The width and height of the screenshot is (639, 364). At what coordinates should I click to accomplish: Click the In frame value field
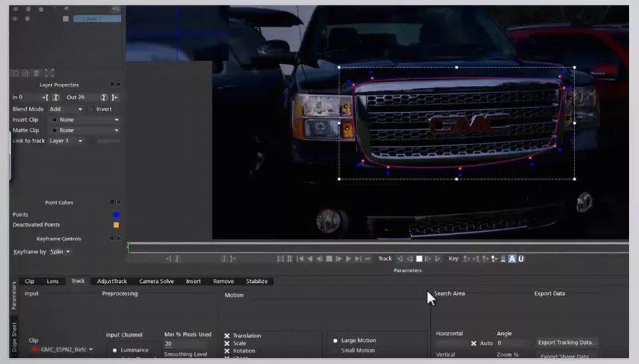tap(30, 97)
